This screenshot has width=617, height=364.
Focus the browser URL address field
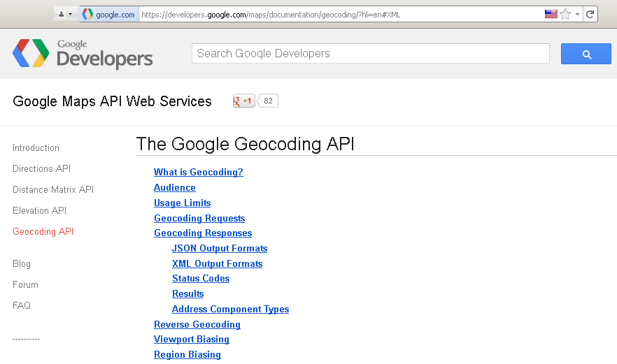341,15
